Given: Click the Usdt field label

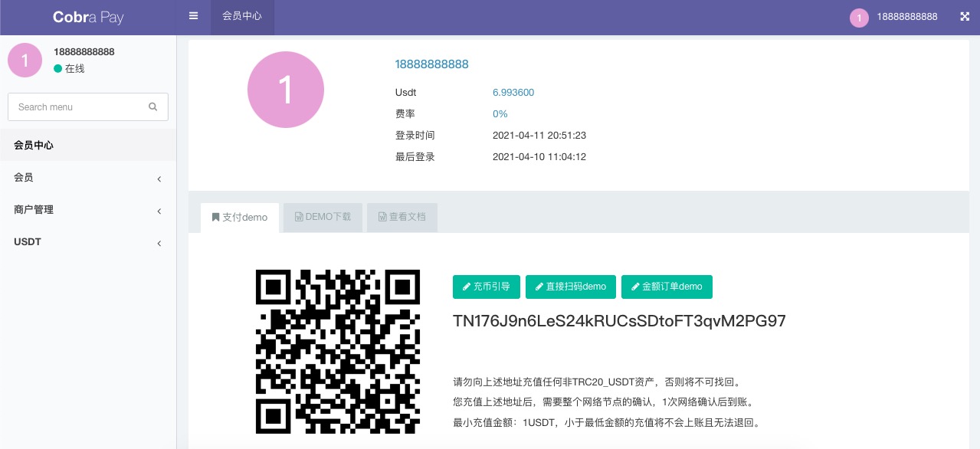Looking at the screenshot, I should click(x=405, y=93).
